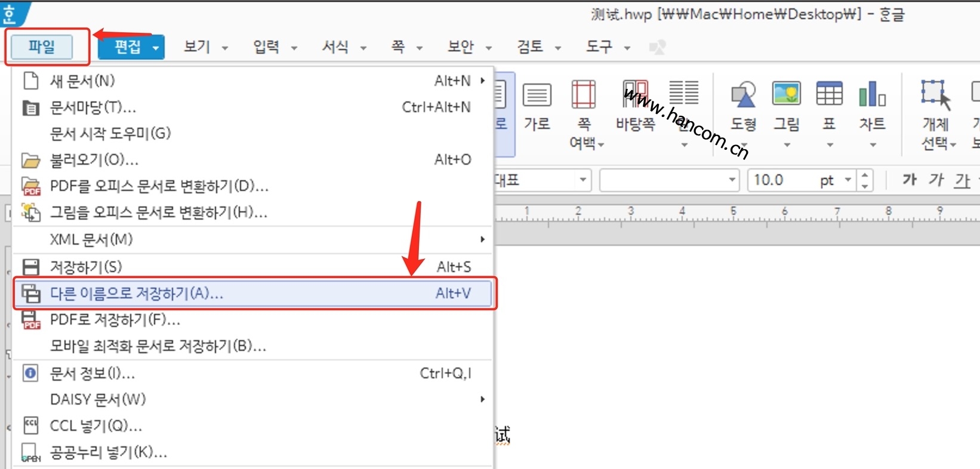The height and width of the screenshot is (469, 980).
Task: Click the save-as double disk icon
Action: point(31,294)
